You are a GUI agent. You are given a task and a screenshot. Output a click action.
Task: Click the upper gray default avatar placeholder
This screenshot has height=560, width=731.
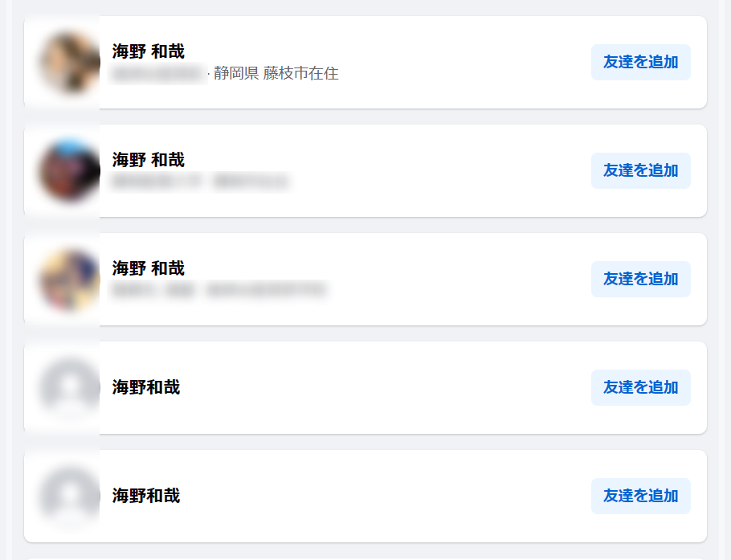tap(69, 387)
